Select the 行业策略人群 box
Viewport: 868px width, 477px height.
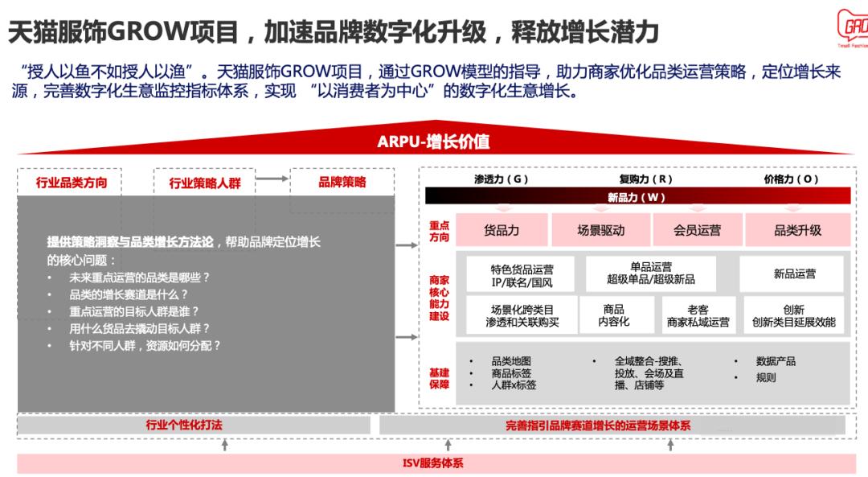(x=204, y=183)
